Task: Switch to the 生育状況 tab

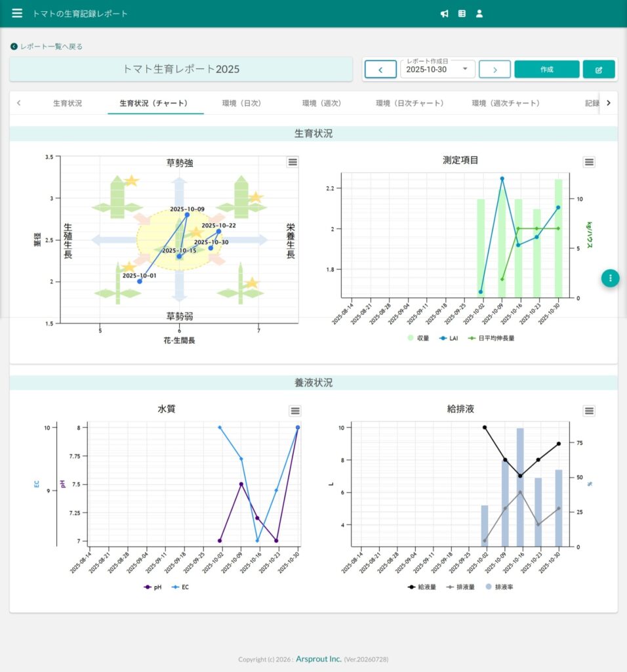Action: pos(68,103)
